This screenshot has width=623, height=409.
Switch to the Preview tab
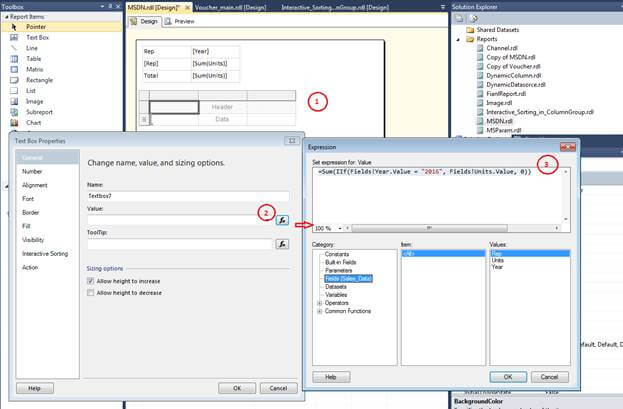pos(180,21)
